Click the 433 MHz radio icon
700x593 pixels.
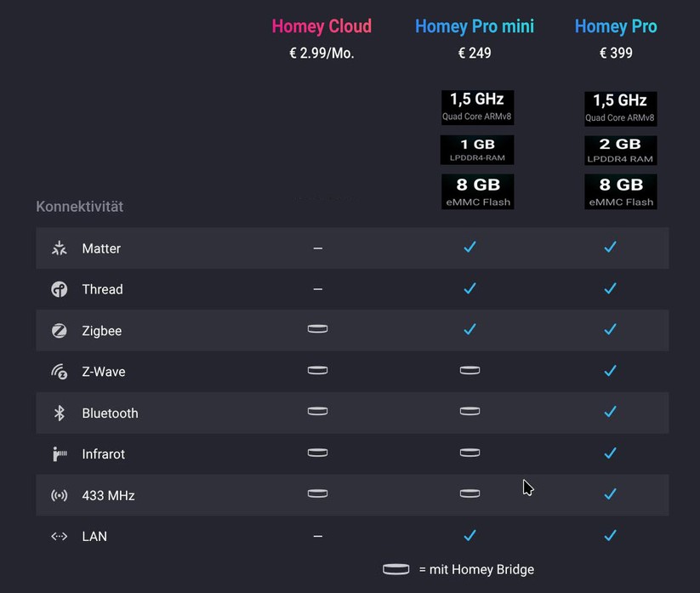click(59, 495)
